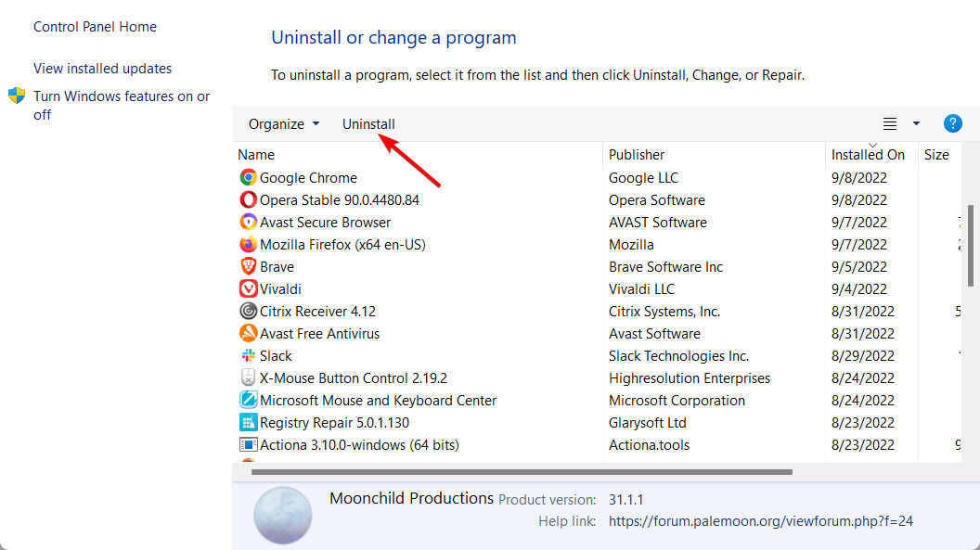The height and width of the screenshot is (550, 980).
Task: Open Turn Windows features on or off
Action: 122,106
